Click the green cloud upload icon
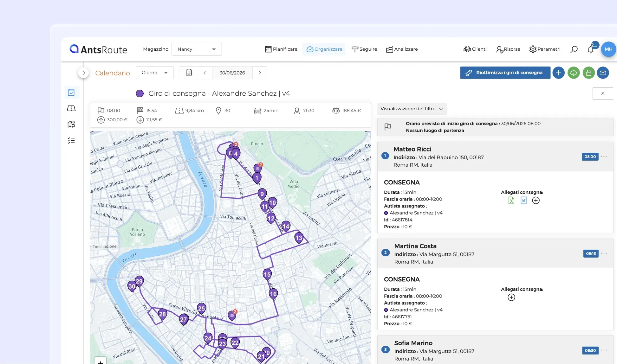617x364 pixels. tap(574, 73)
